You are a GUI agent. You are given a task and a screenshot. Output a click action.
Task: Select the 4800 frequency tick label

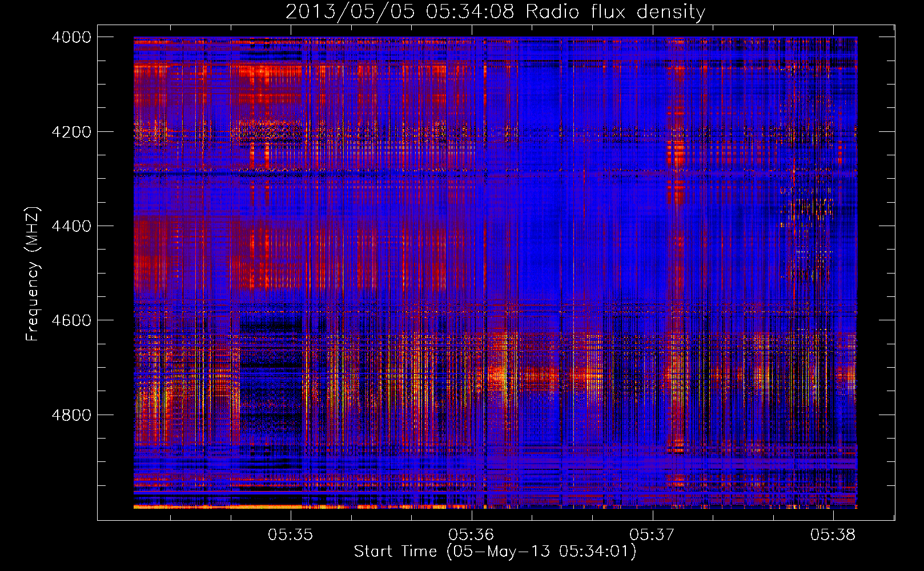click(71, 415)
